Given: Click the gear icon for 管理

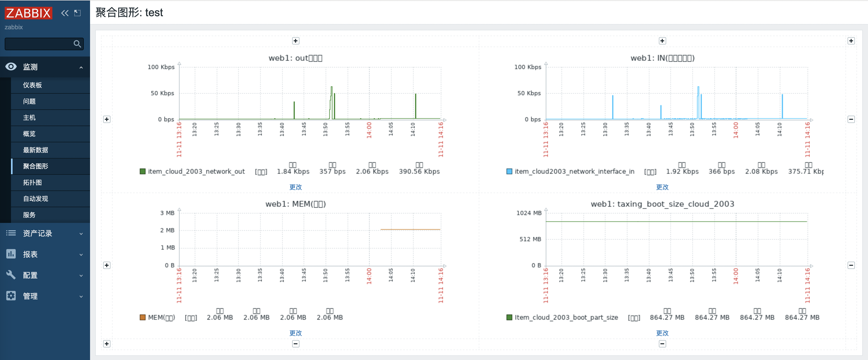Looking at the screenshot, I should 11,296.
